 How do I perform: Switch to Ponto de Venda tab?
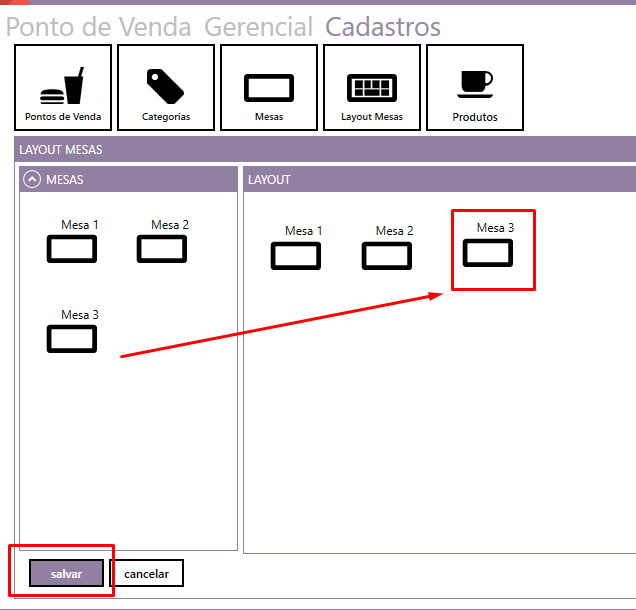pyautogui.click(x=98, y=27)
